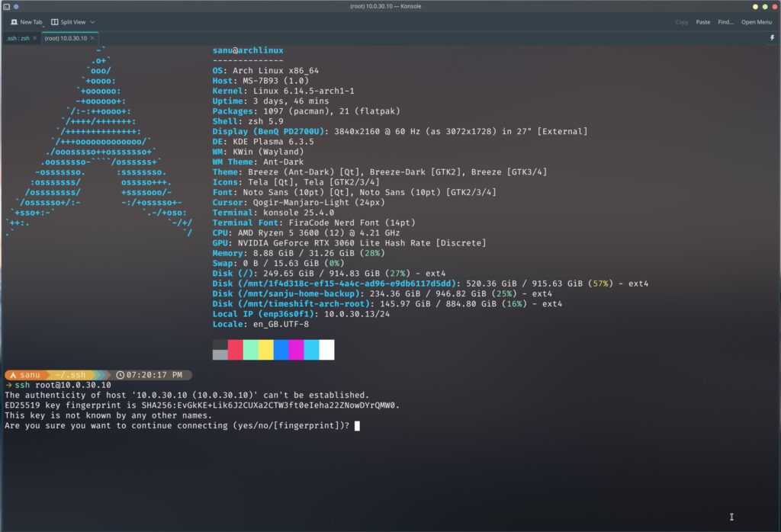Click the 'Are you sure you want to continue' line
The height and width of the screenshot is (532, 781).
pyautogui.click(x=177, y=425)
